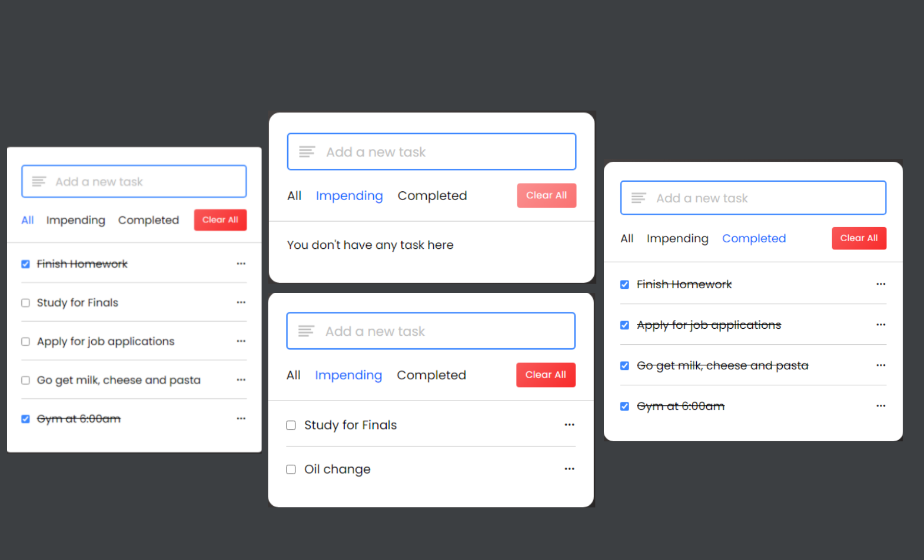Check the Oil change checkbox

[x=291, y=469]
